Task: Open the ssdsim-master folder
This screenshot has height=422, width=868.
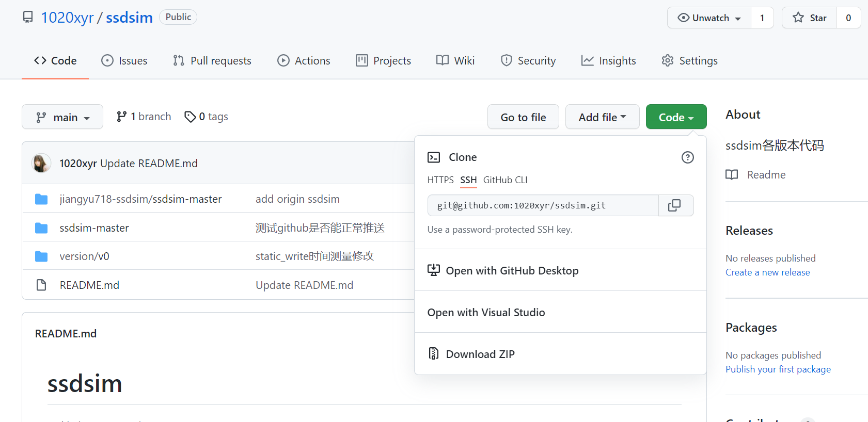Action: 94,228
